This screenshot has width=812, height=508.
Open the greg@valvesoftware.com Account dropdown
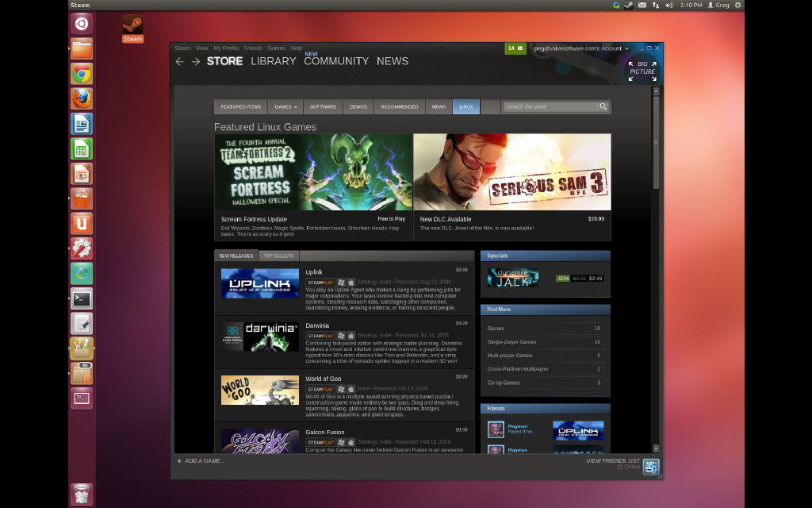[580, 48]
